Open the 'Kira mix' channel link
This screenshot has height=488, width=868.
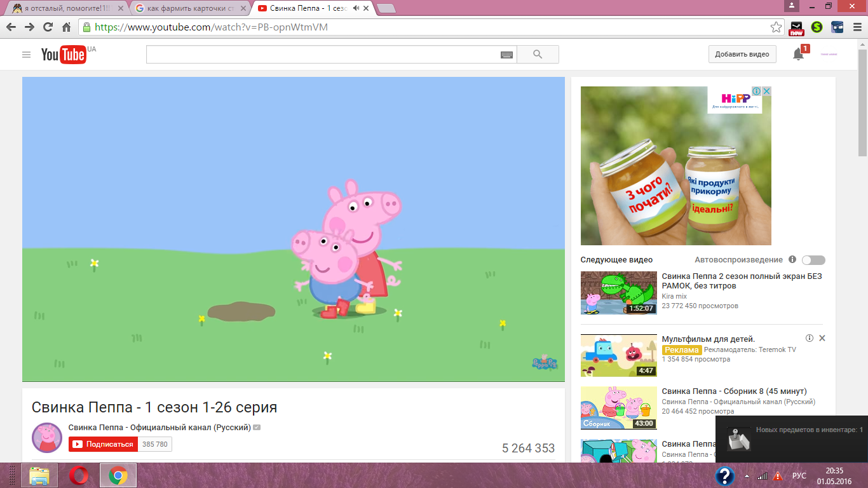674,296
